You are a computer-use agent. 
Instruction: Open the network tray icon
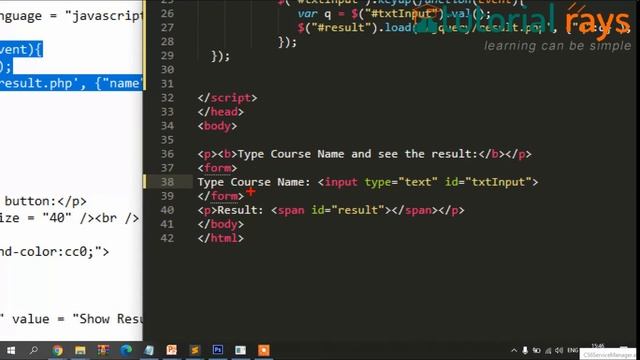point(548,350)
